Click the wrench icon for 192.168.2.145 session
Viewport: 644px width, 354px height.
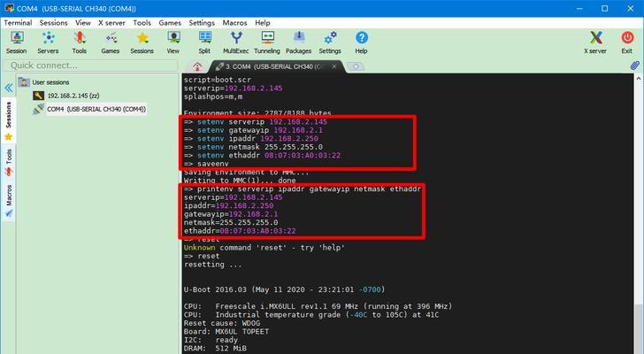coord(39,96)
